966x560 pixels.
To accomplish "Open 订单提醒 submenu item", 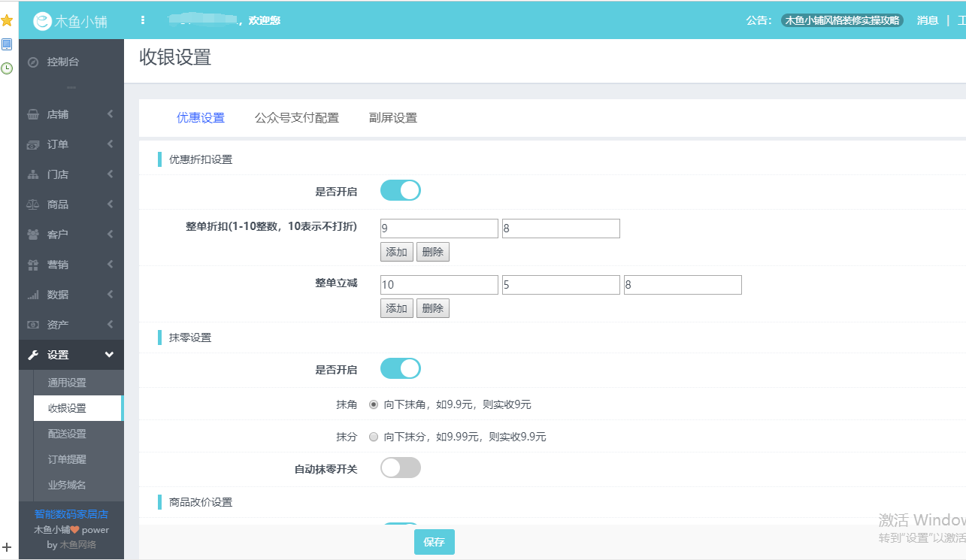I will pyautogui.click(x=78, y=459).
